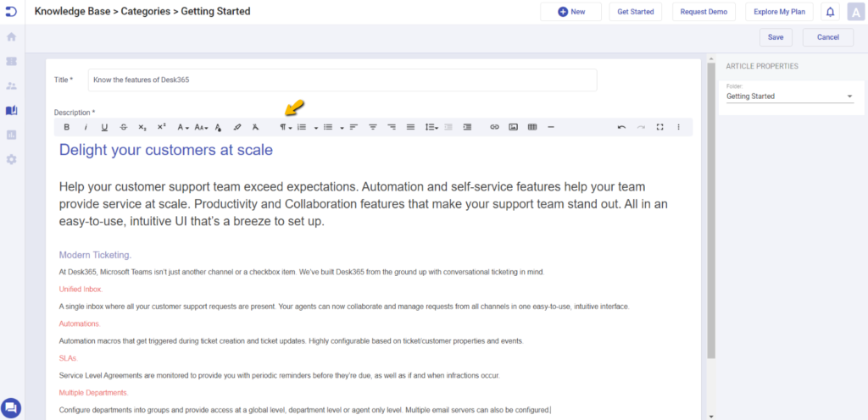Open Contacts from the sidebar
The image size is (868, 420).
coord(11,86)
